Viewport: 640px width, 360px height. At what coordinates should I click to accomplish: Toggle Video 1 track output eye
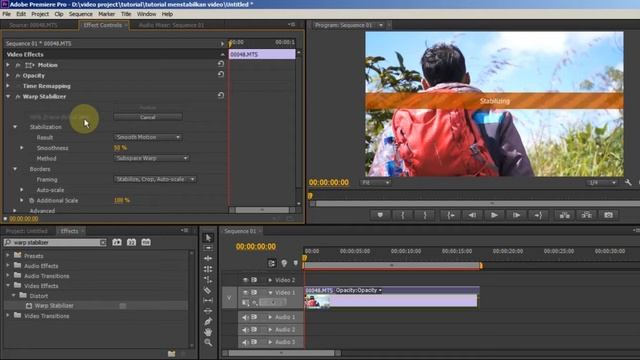[245, 293]
